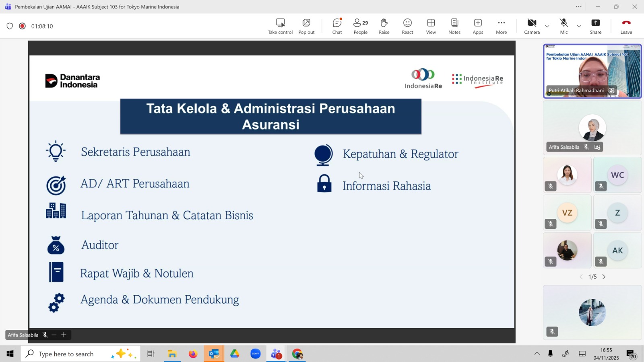This screenshot has height=362, width=644.
Task: Open the React emoji menu
Action: coord(407,26)
